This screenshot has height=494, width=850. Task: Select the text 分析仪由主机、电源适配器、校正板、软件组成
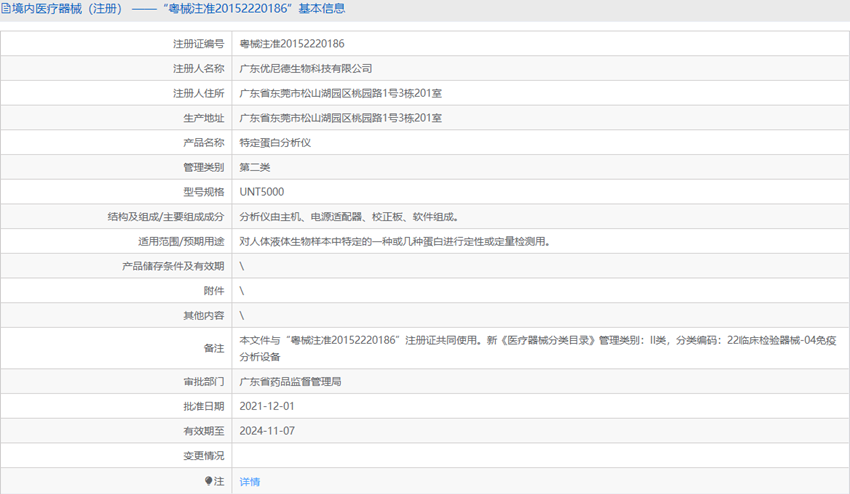(349, 217)
